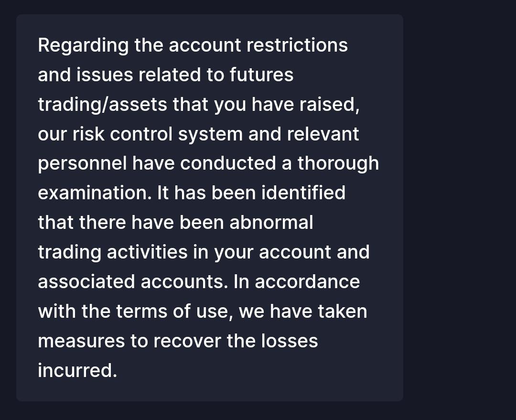Click the word "Regarding" in the message
The width and height of the screenshot is (516, 420).
(83, 45)
